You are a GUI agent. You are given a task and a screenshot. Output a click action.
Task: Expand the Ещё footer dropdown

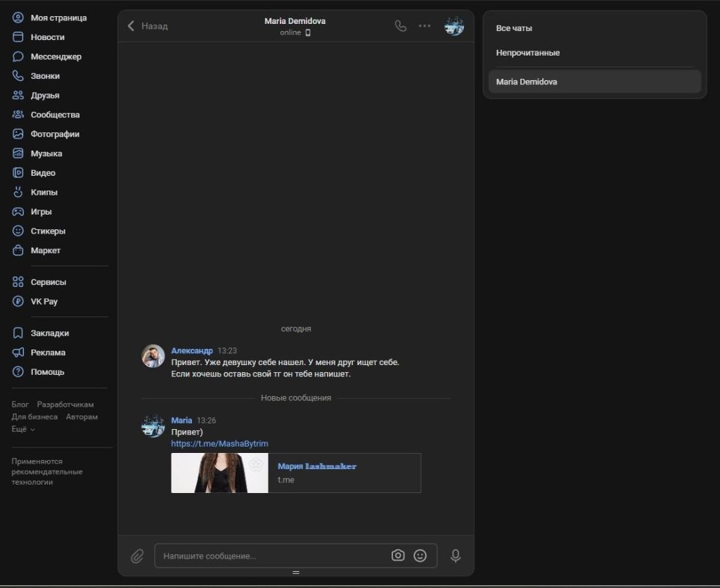click(x=23, y=429)
